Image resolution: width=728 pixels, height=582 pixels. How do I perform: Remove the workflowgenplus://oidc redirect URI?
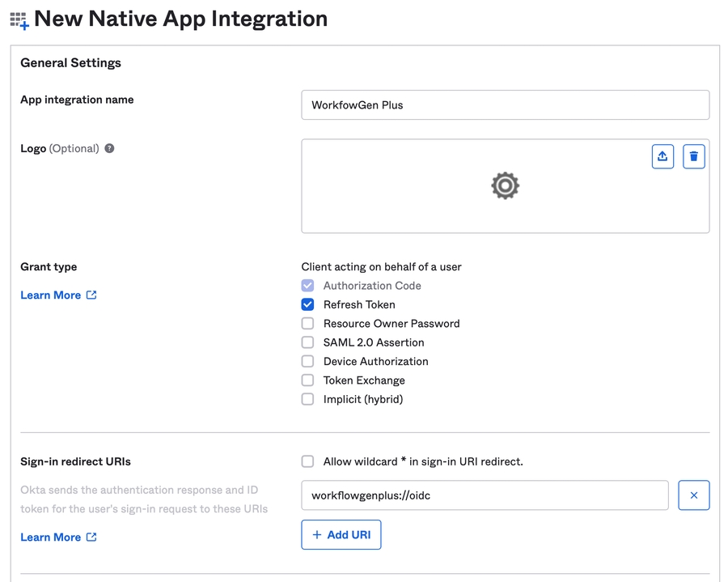pos(693,495)
